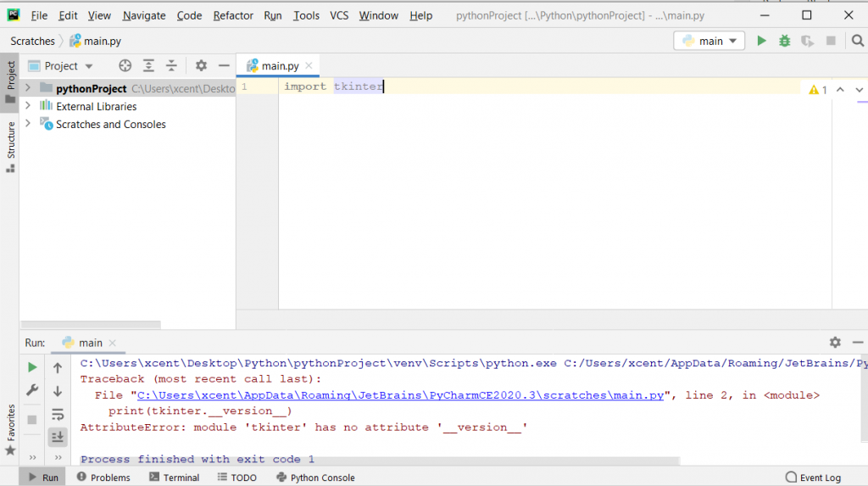Toggle Structure side tool window
The height and width of the screenshot is (486, 868).
click(10, 148)
